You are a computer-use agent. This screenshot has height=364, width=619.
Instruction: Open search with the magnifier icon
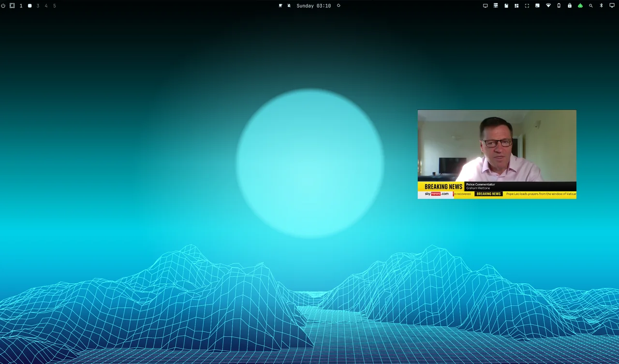(591, 6)
